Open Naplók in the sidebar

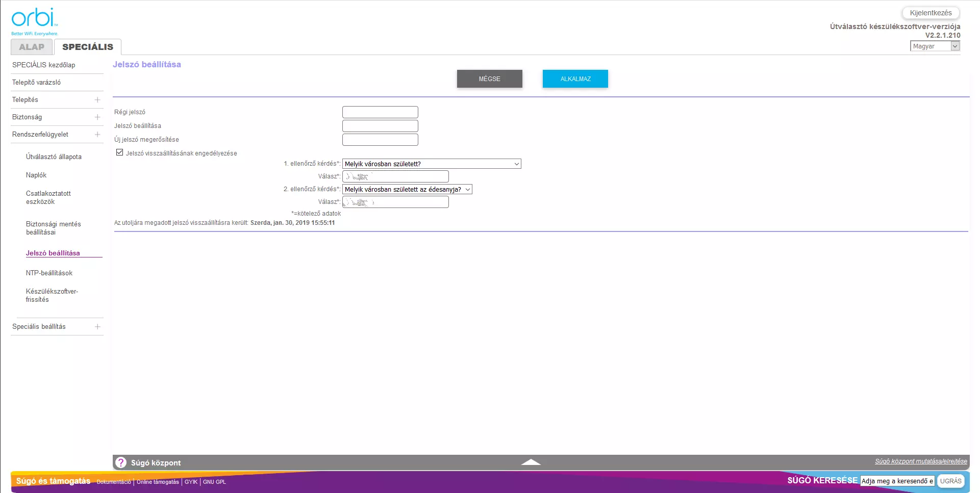[x=36, y=175]
